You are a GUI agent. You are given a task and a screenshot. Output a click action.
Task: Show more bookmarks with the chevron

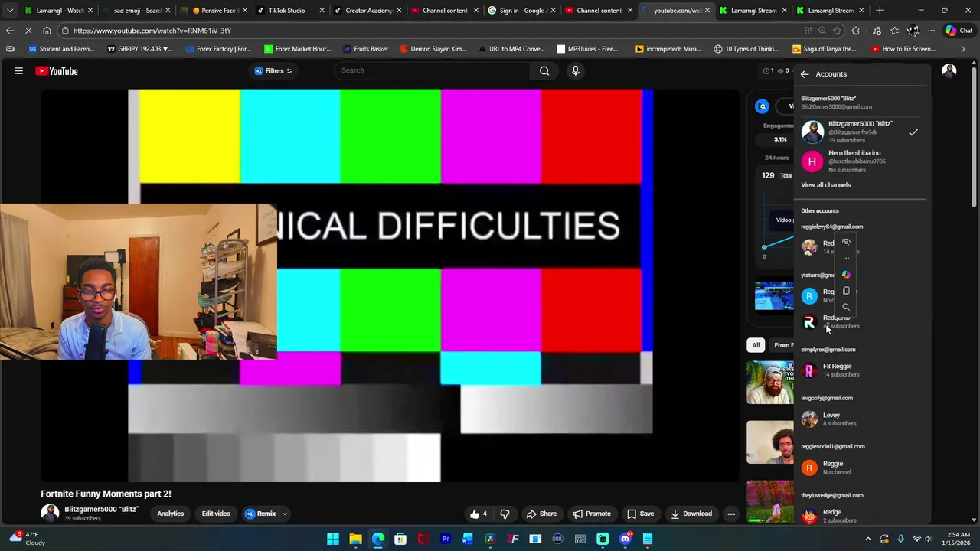pyautogui.click(x=962, y=49)
